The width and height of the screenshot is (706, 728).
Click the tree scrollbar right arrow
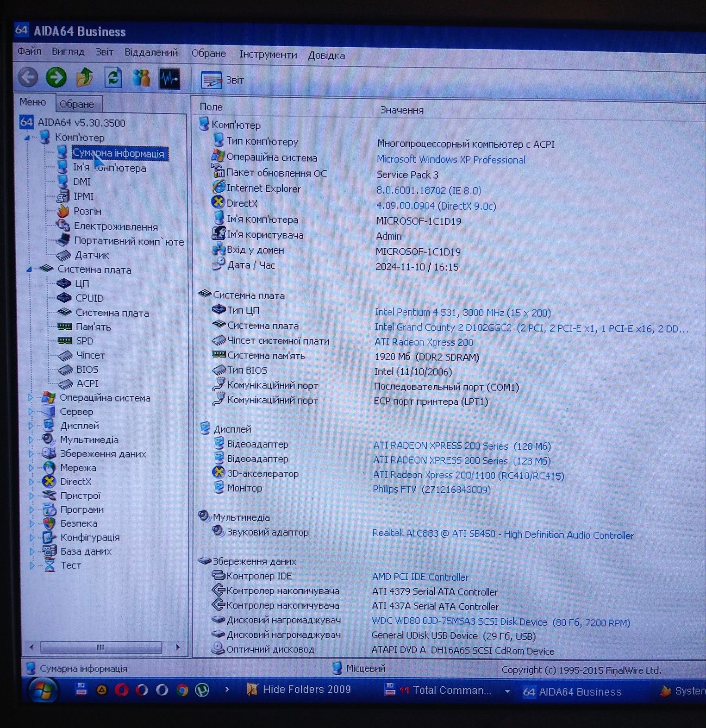point(178,647)
